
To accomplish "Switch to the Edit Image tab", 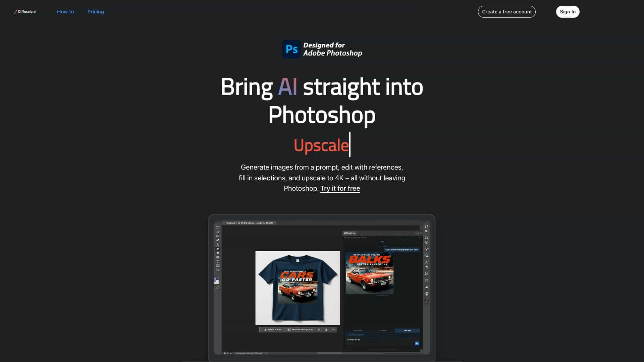I will [x=382, y=330].
